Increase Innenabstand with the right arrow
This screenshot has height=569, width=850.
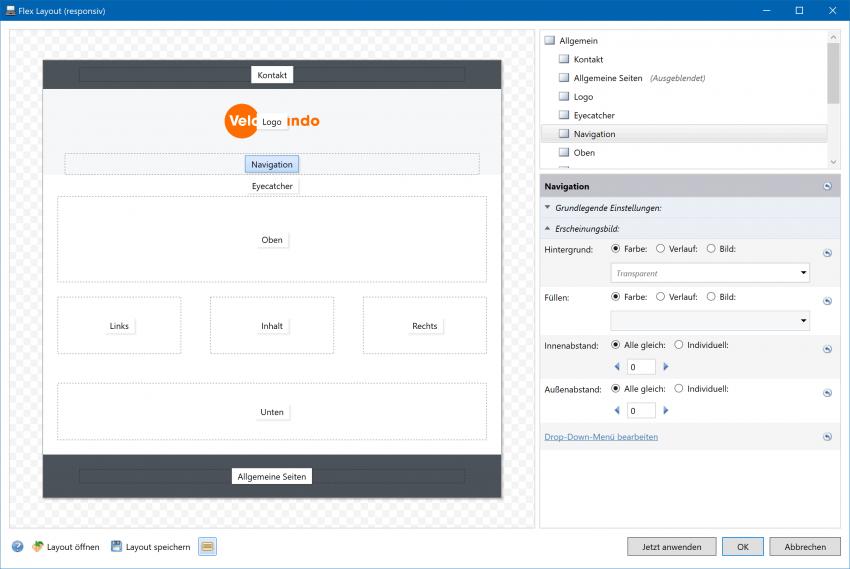point(666,367)
